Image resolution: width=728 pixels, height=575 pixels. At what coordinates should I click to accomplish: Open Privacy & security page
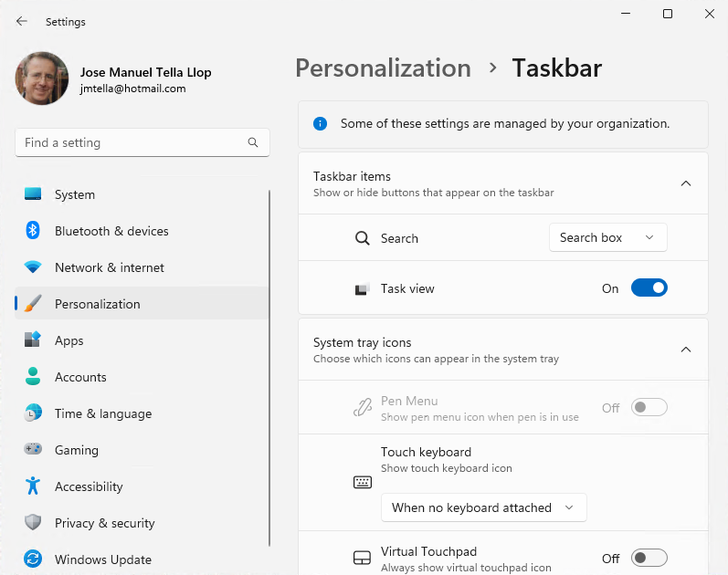click(x=142, y=523)
